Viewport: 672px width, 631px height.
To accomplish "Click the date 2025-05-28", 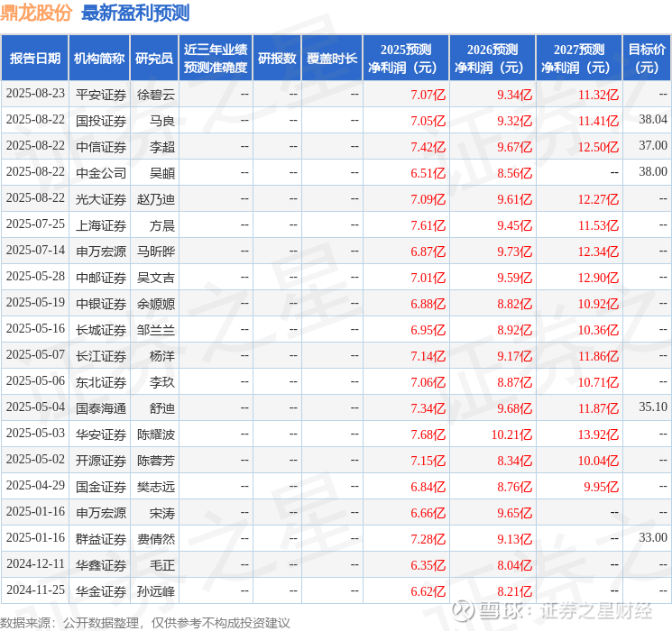I will pyautogui.click(x=35, y=277).
